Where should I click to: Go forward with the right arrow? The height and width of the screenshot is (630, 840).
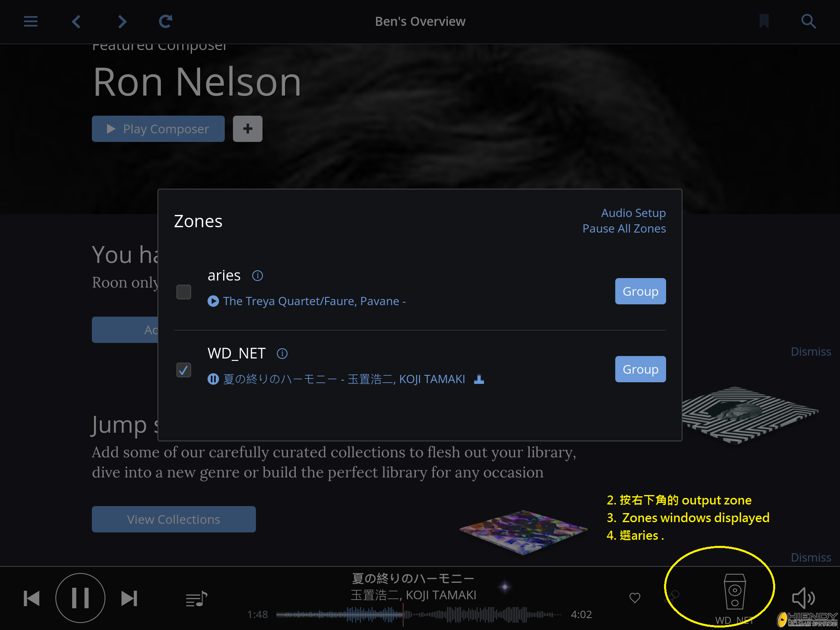(x=122, y=21)
